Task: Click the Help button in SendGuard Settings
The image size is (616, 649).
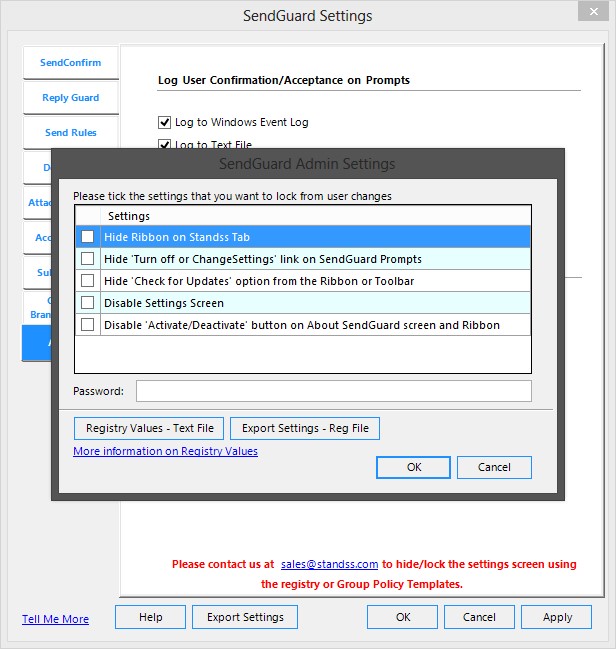Action: 150,617
